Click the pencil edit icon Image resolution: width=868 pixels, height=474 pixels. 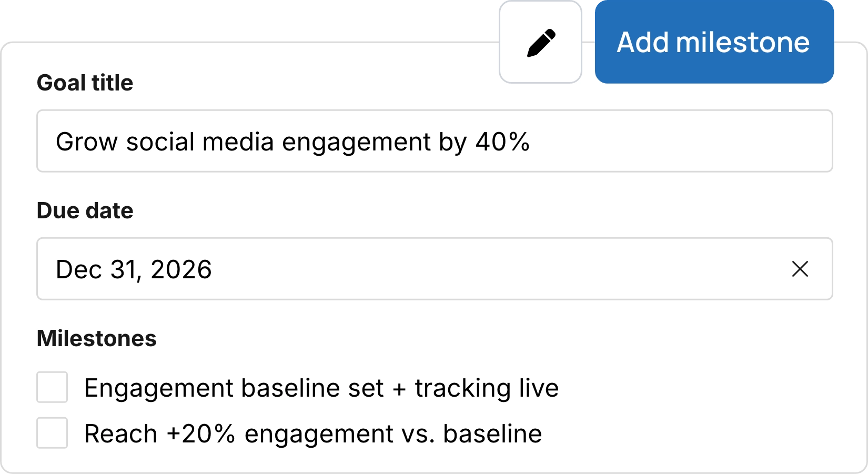point(540,43)
